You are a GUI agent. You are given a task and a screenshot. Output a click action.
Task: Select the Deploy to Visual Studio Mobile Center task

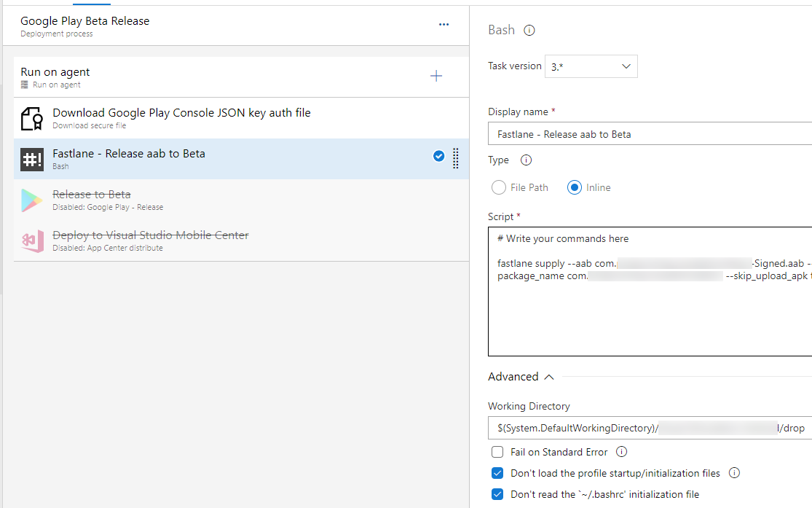241,241
